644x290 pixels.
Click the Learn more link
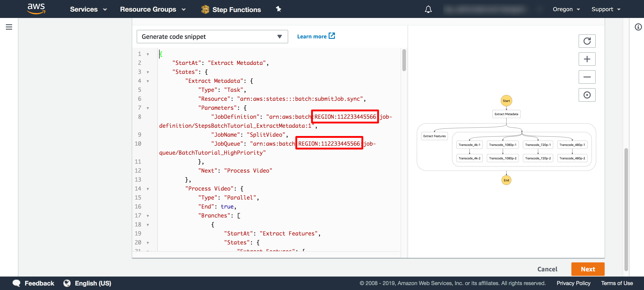point(316,37)
